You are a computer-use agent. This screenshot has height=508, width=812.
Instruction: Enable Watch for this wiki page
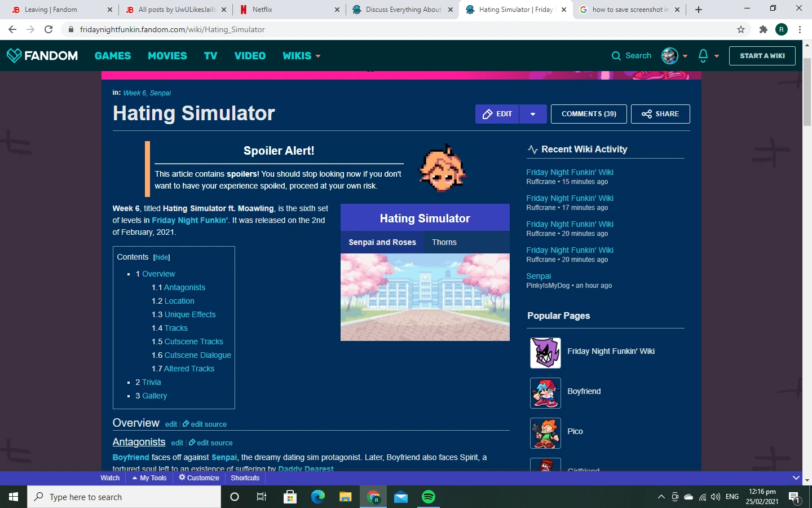coord(109,478)
